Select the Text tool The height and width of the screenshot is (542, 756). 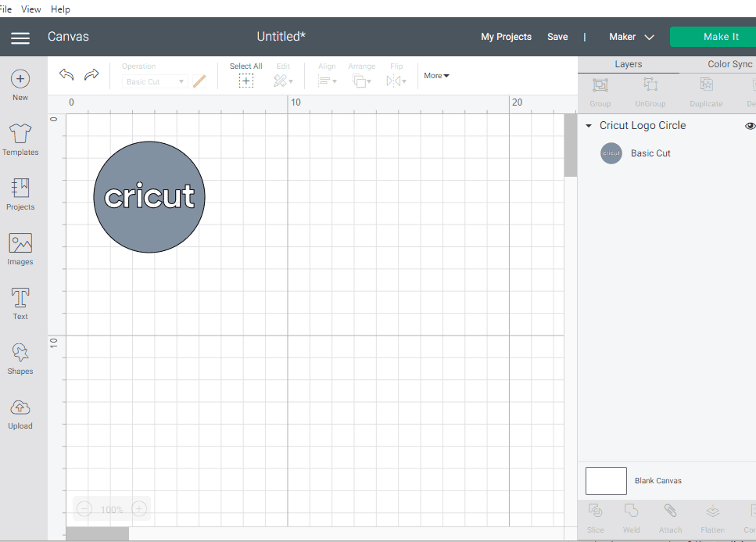click(x=20, y=297)
